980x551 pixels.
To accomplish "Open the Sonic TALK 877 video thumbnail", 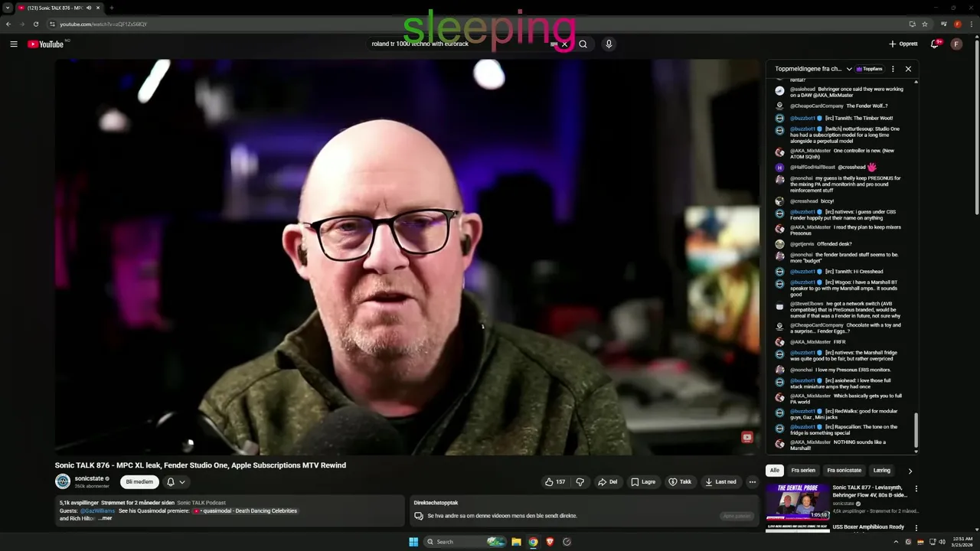I will (x=797, y=501).
